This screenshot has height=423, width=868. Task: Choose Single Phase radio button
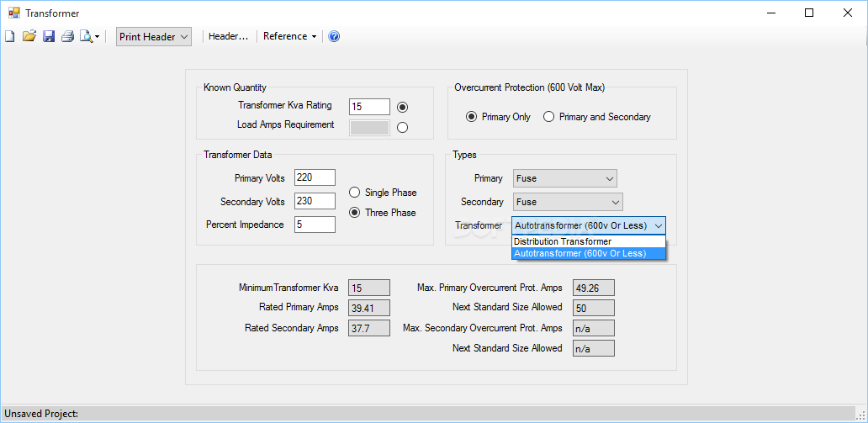click(x=383, y=193)
